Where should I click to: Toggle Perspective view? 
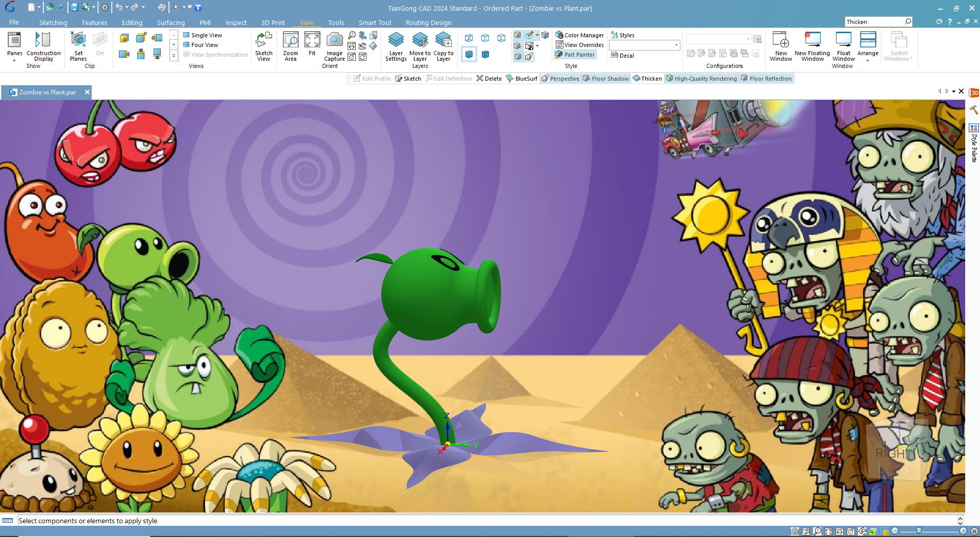tap(560, 79)
